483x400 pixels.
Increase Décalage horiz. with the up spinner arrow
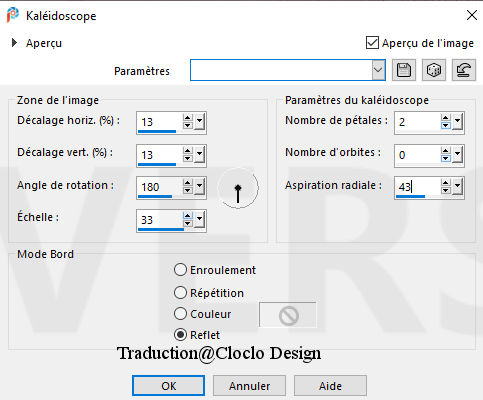188,118
